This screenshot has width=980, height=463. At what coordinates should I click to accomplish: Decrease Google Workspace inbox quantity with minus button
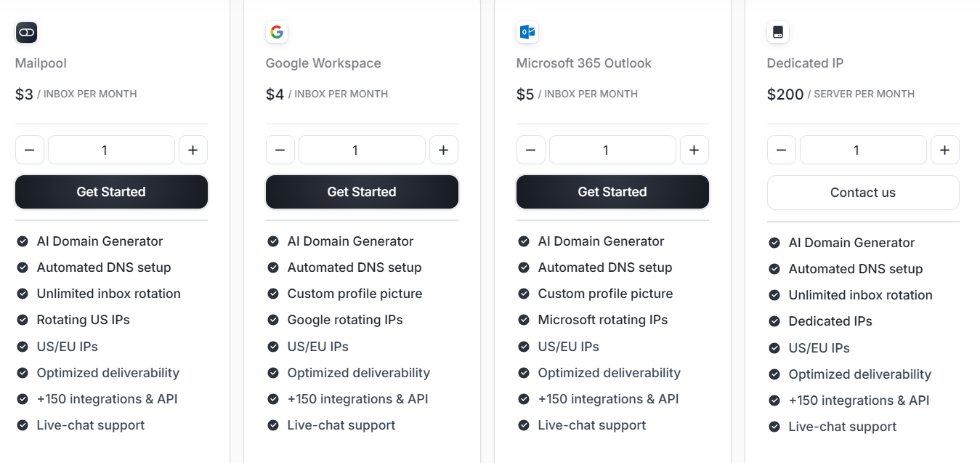click(280, 150)
